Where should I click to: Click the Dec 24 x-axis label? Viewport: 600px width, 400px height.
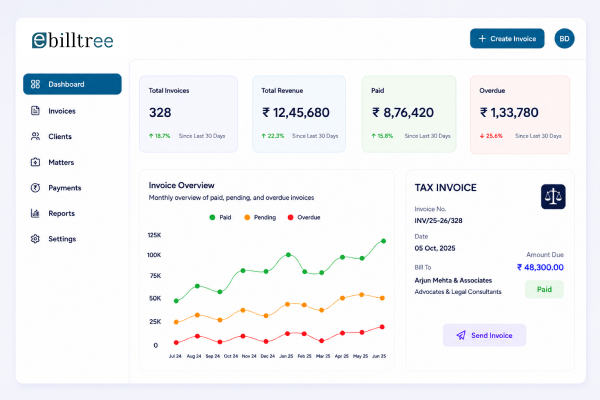pyautogui.click(x=267, y=356)
